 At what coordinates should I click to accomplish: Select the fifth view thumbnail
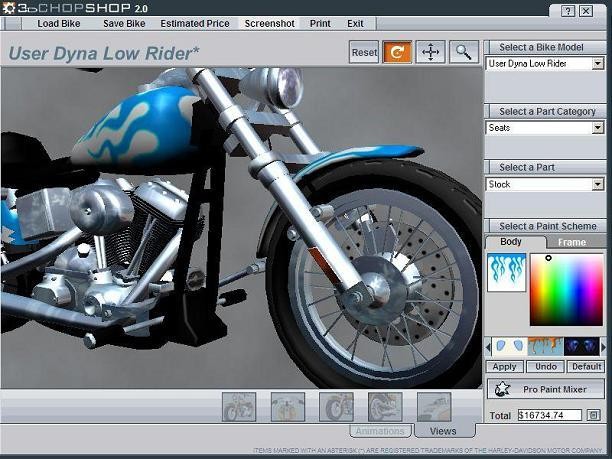click(434, 407)
